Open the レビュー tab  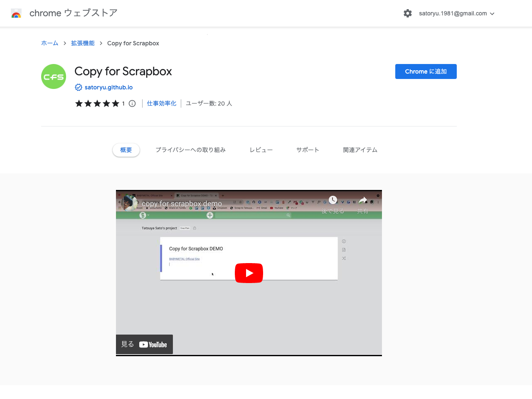[261, 150]
